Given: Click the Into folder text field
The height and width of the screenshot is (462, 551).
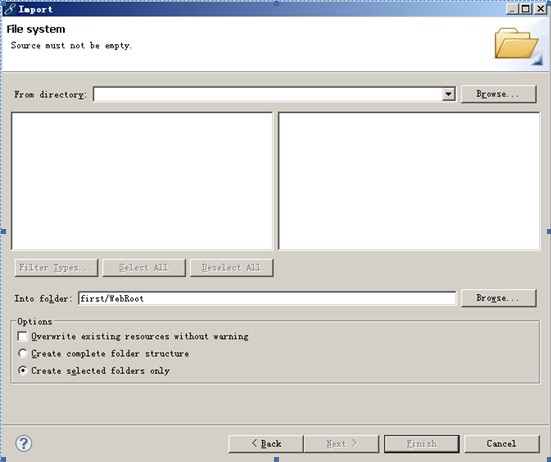Looking at the screenshot, I should point(267,298).
